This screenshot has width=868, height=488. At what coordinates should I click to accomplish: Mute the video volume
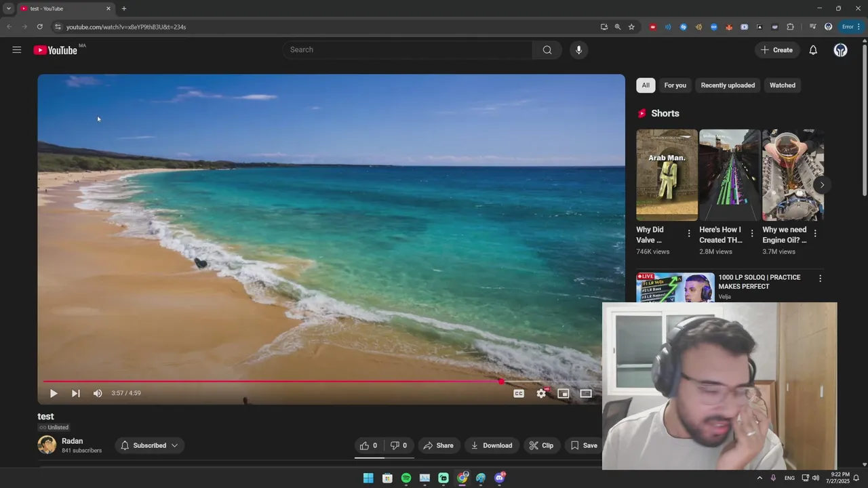coord(98,393)
